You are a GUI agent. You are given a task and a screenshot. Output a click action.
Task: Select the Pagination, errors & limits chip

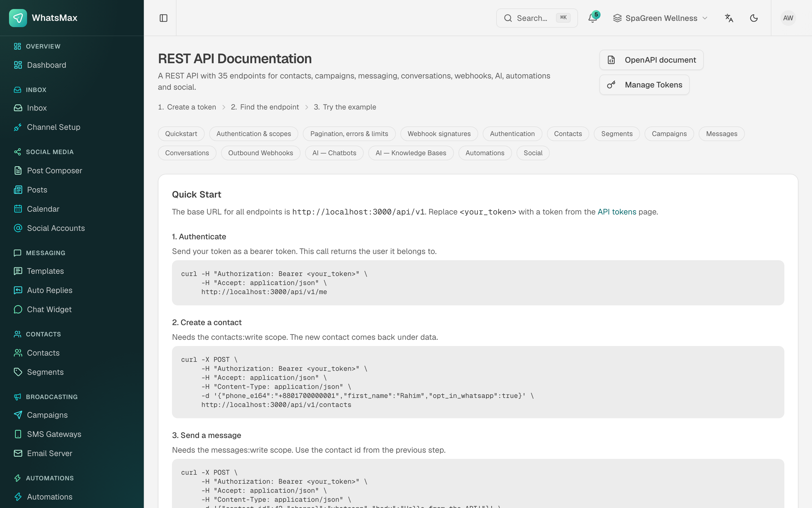(349, 134)
